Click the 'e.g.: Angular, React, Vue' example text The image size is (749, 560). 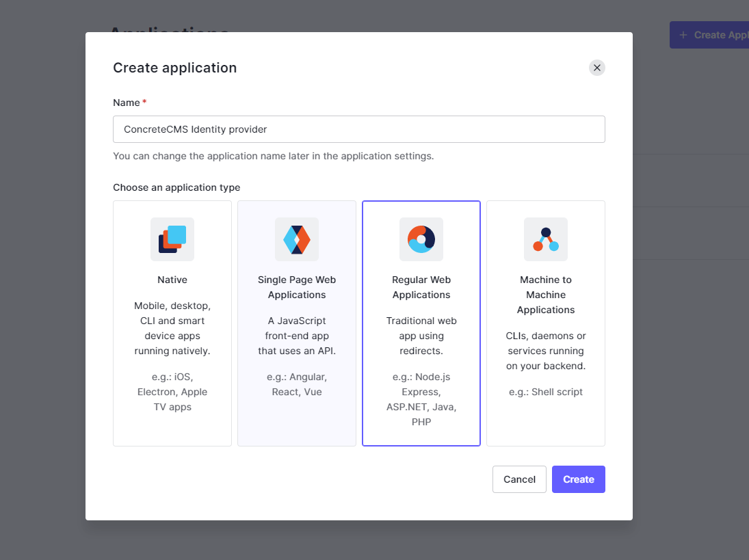pos(297,384)
